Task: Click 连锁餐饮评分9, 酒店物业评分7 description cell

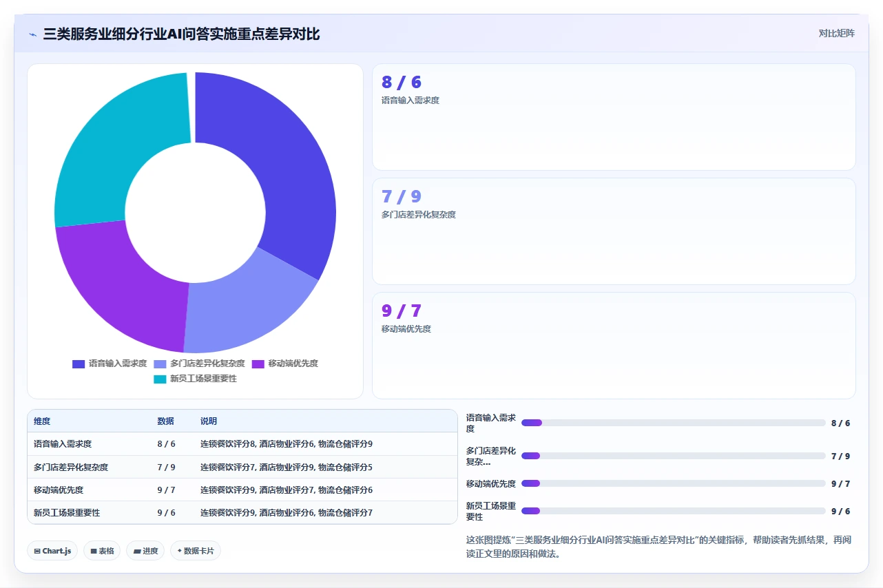Action: tap(287, 490)
